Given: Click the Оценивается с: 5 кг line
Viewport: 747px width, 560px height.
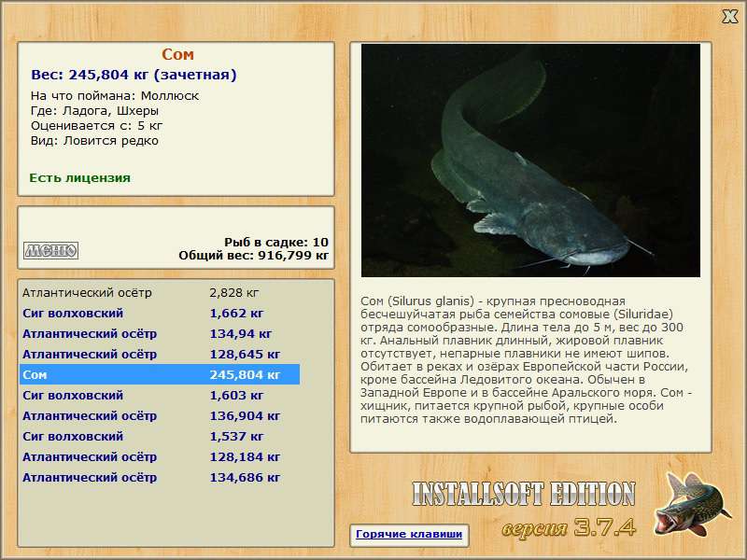Looking at the screenshot, I should coord(97,126).
